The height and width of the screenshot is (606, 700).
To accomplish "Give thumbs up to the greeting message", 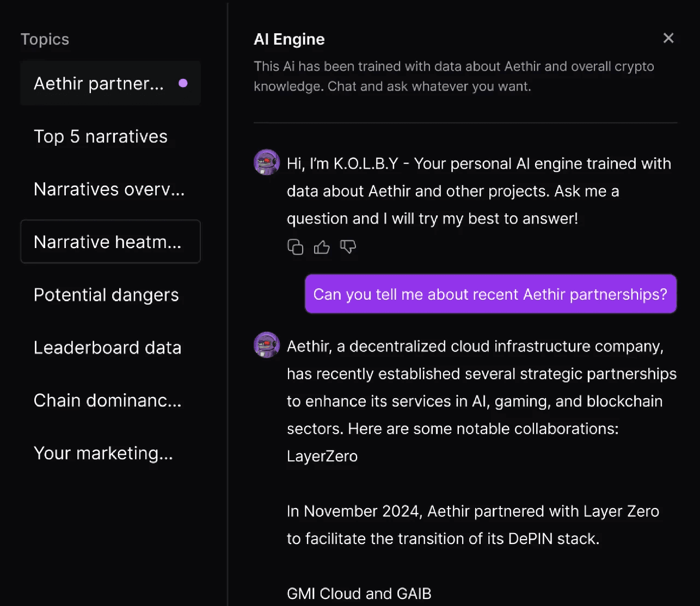I will point(322,247).
